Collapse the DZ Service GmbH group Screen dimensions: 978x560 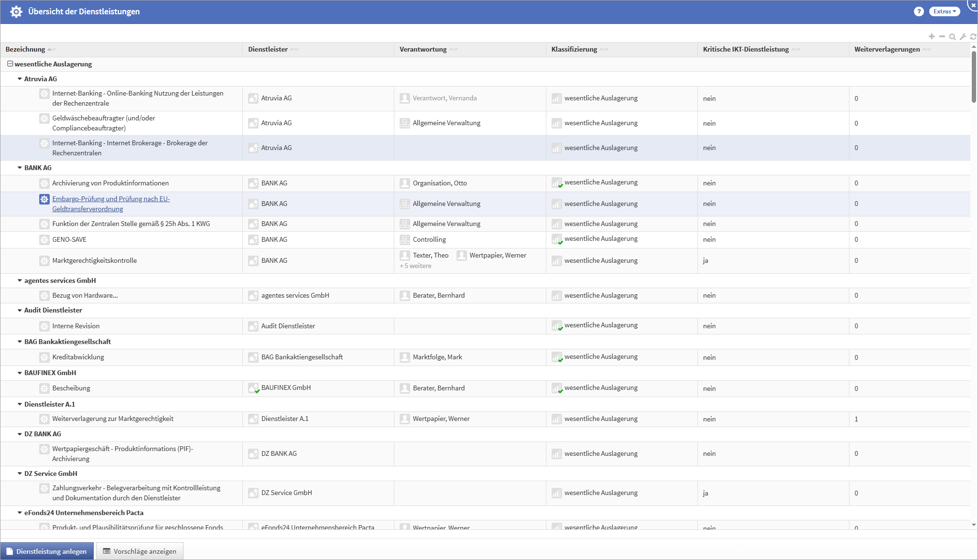20,474
